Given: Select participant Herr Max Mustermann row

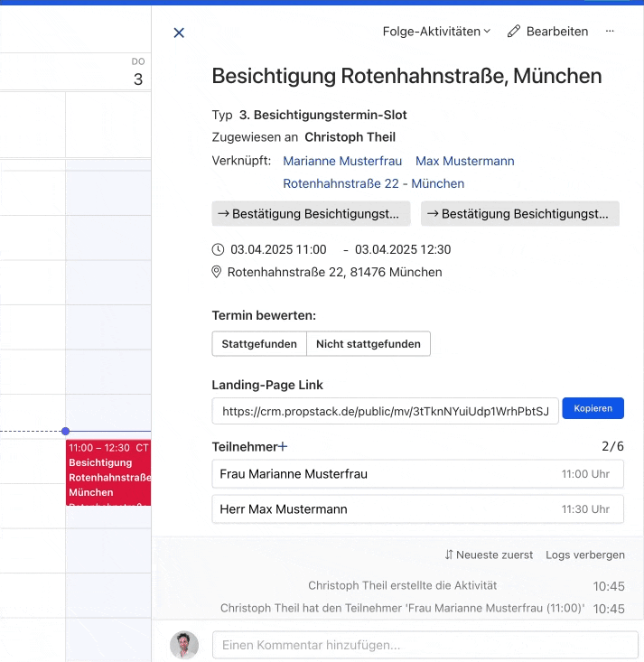Looking at the screenshot, I should 417,509.
